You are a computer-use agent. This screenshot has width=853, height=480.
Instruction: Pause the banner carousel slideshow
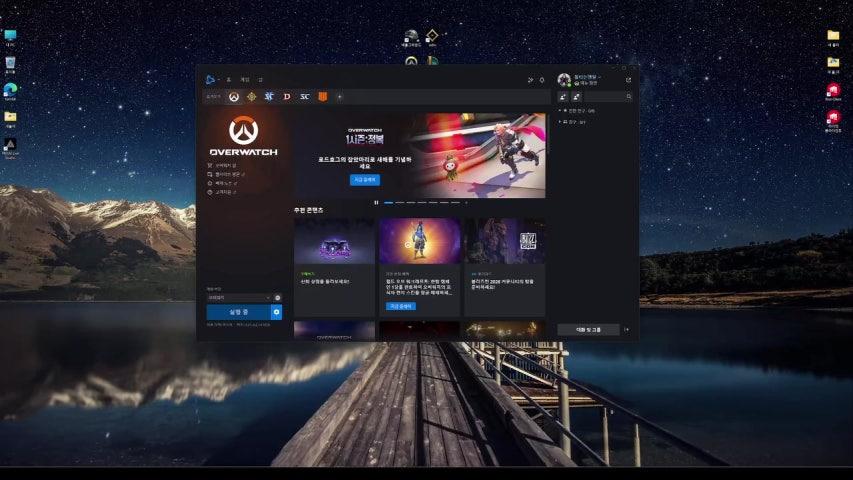[376, 202]
